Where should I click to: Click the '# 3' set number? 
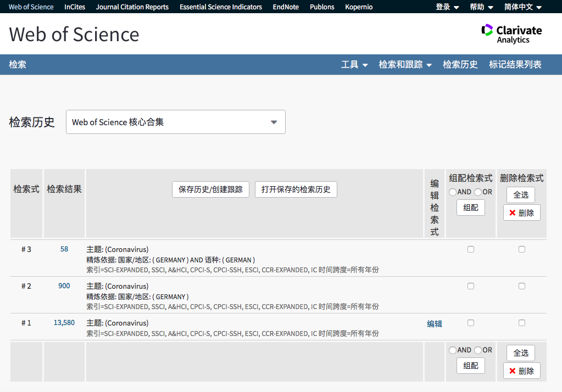click(x=26, y=249)
